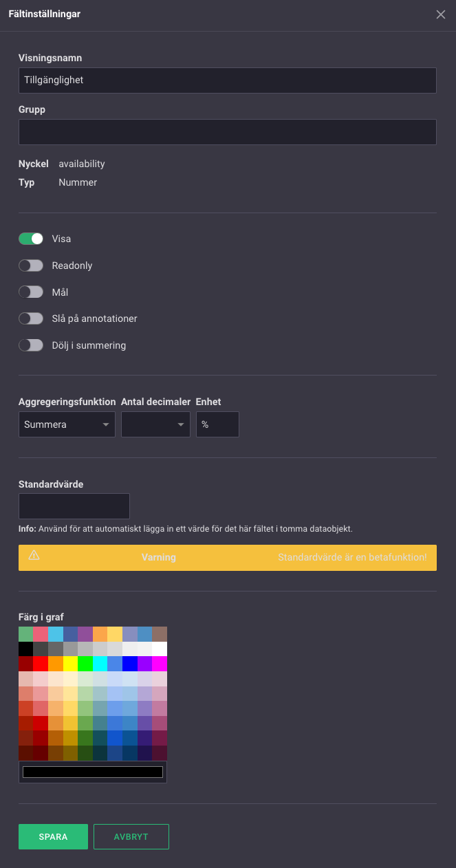Toggle the Visa switch off

click(x=31, y=239)
